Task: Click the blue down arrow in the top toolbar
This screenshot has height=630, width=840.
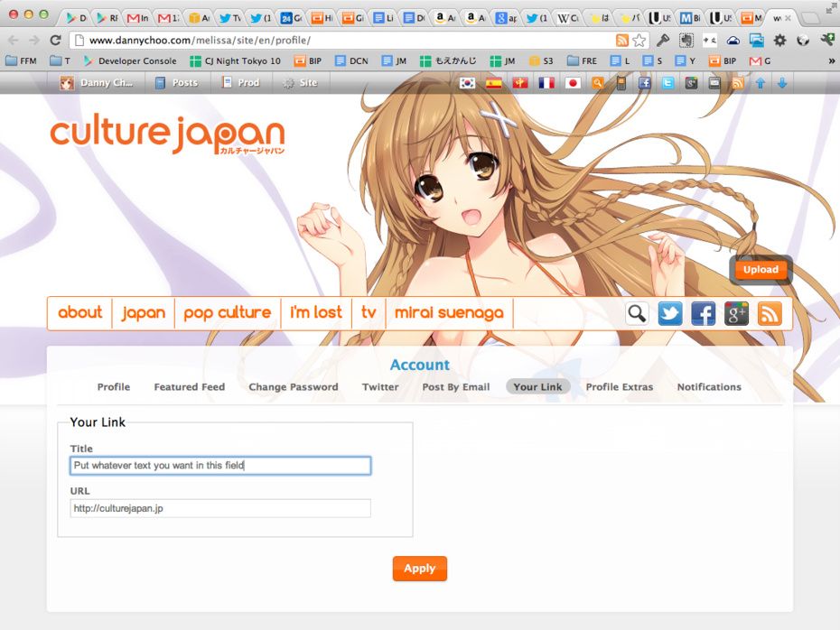Action: pos(782,83)
